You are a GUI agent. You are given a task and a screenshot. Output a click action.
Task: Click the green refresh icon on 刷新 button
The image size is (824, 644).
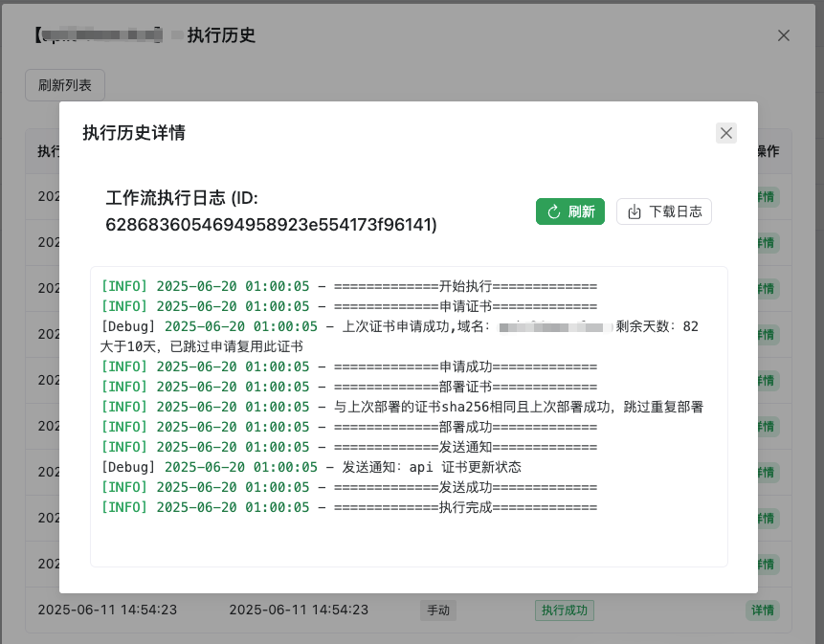tap(553, 211)
